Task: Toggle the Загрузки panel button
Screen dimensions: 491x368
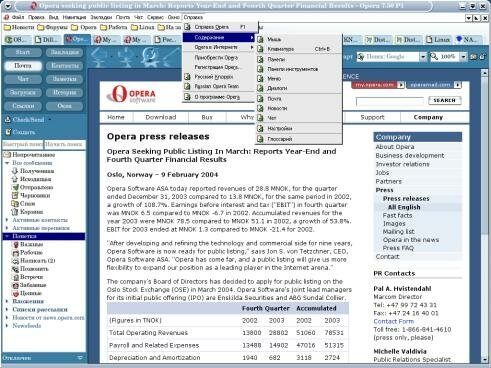Action: tap(23, 92)
